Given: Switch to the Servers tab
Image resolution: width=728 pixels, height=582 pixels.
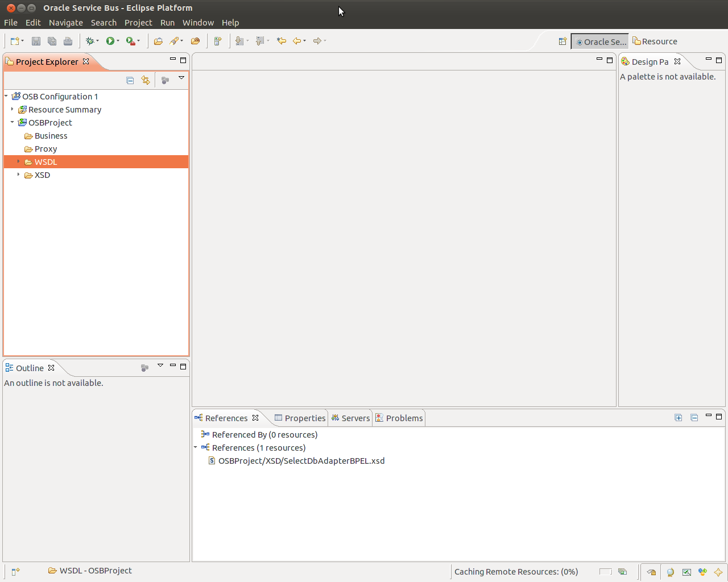Looking at the screenshot, I should click(350, 418).
